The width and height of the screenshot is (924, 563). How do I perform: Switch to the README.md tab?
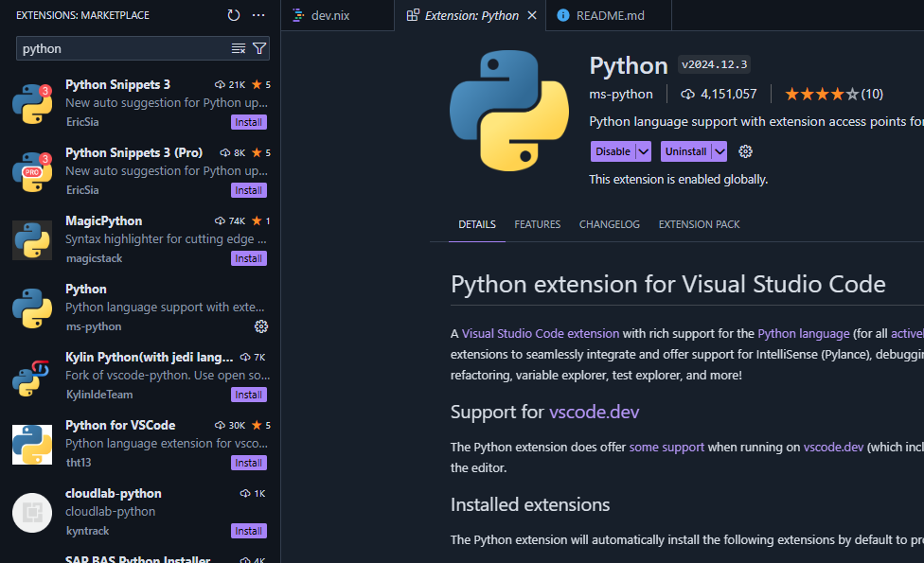(x=609, y=15)
